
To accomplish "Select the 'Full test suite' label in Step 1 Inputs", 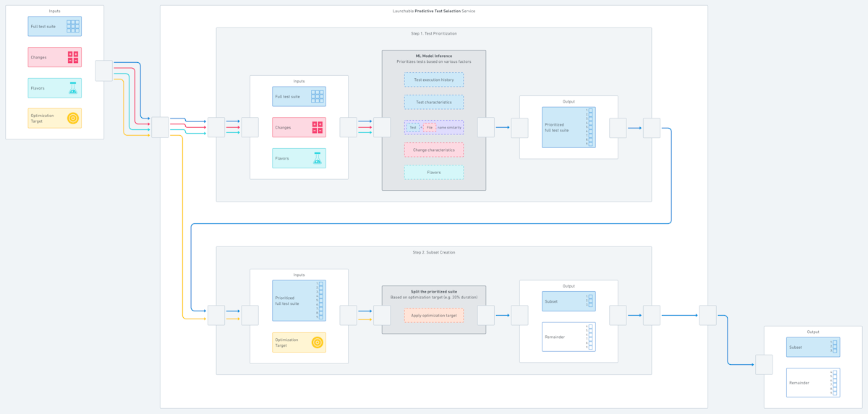I will pyautogui.click(x=287, y=97).
